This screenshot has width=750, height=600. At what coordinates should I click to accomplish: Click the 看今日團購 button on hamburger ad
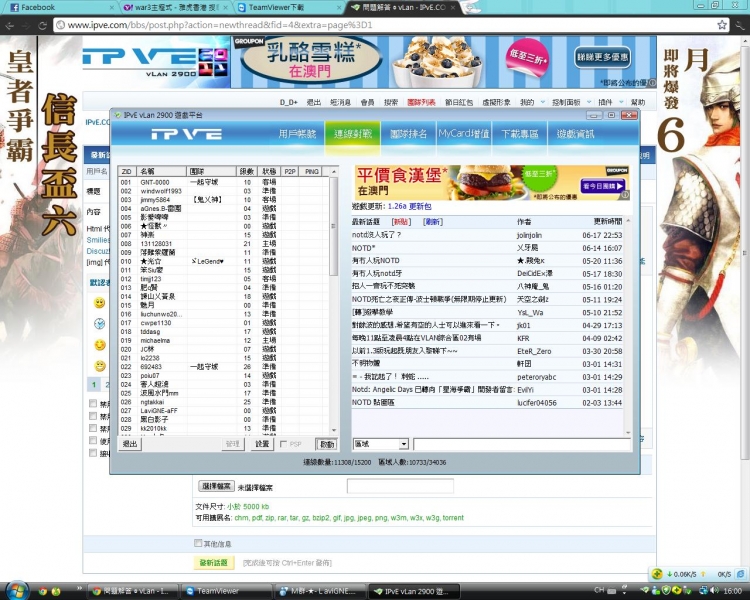point(603,186)
